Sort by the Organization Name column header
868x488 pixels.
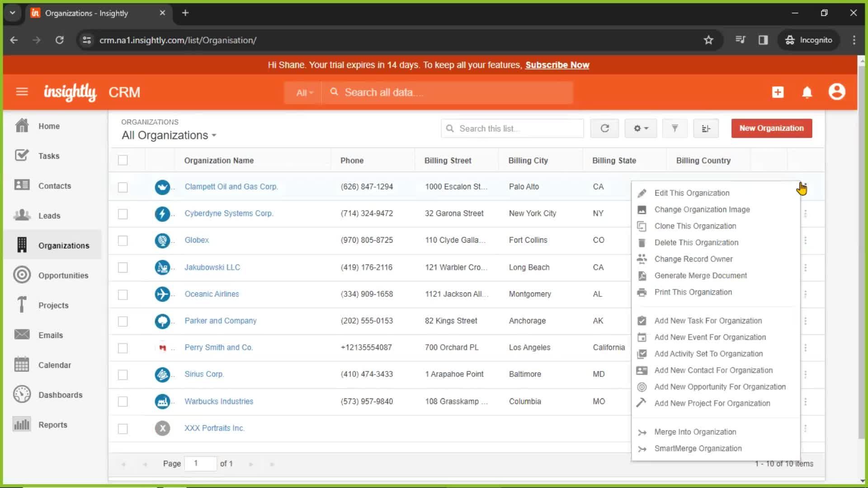tap(219, 160)
